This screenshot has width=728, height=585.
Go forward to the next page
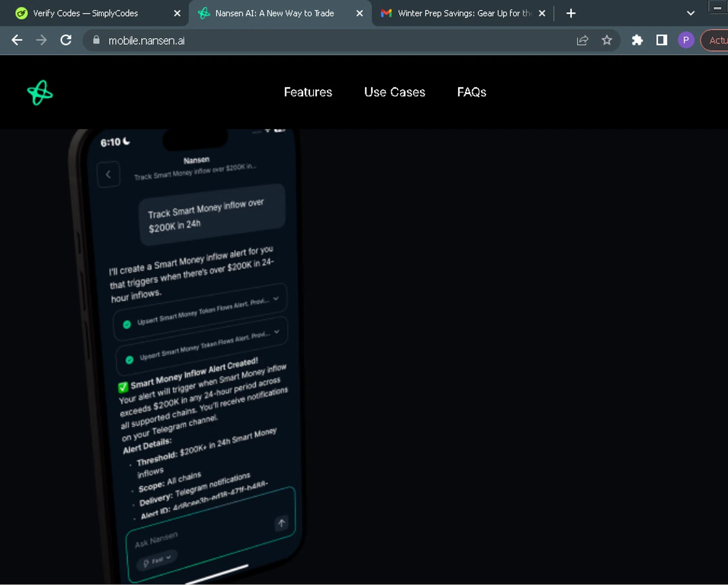click(42, 40)
